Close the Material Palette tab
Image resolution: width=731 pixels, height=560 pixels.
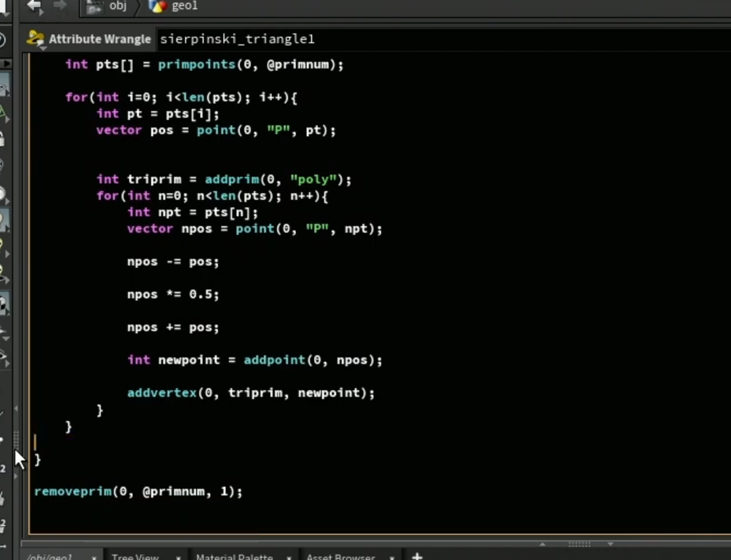pyautogui.click(x=289, y=558)
